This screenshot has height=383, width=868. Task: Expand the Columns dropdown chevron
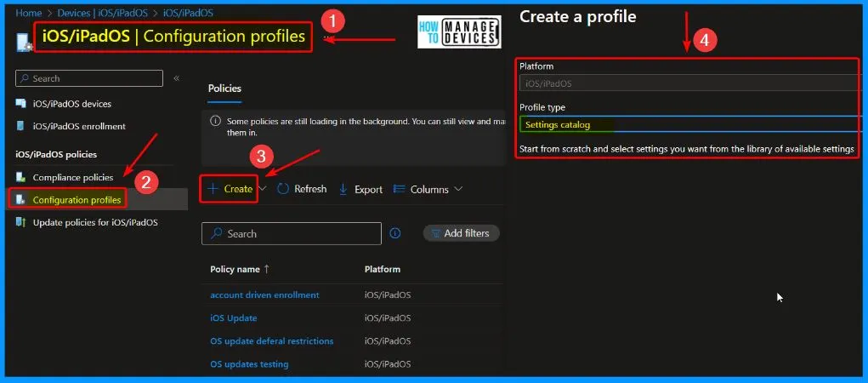(457, 189)
